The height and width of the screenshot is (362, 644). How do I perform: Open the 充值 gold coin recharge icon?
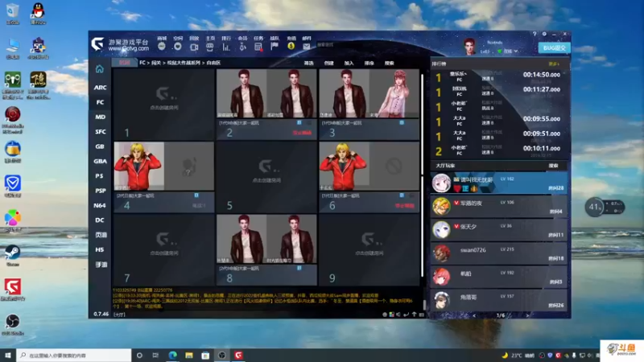291,47
